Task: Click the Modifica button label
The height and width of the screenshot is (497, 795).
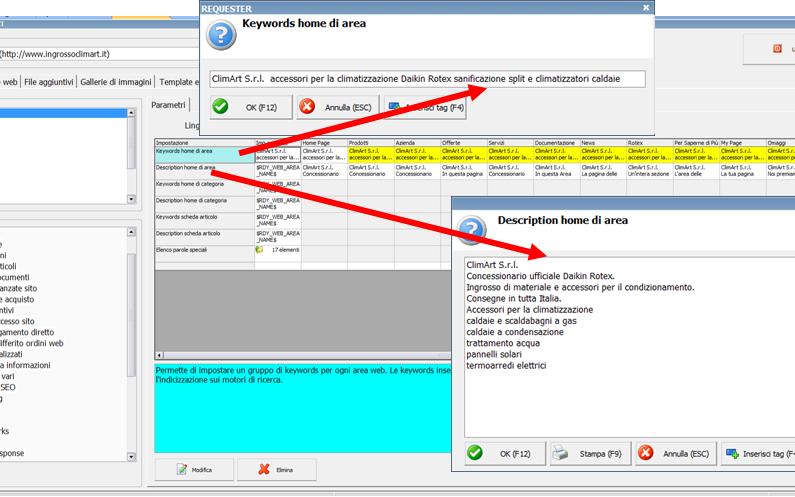Action: click(x=202, y=470)
